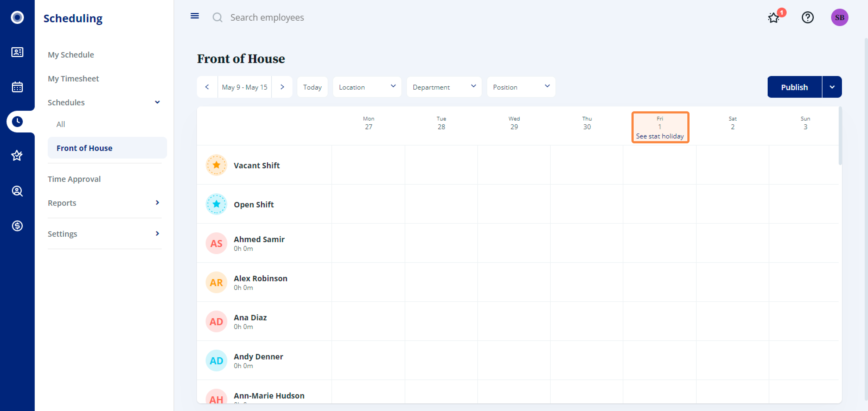Click Ahmed Samir's AS avatar
The height and width of the screenshot is (411, 868).
point(216,244)
